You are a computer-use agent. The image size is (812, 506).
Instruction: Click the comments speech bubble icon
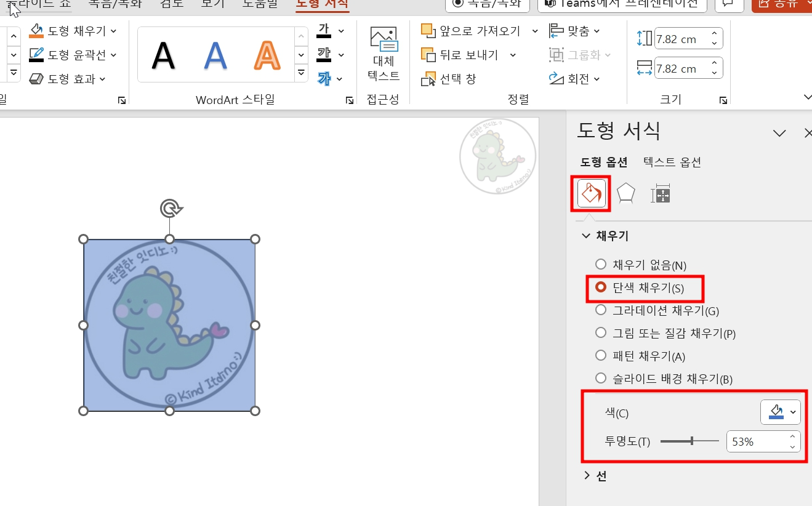click(728, 3)
